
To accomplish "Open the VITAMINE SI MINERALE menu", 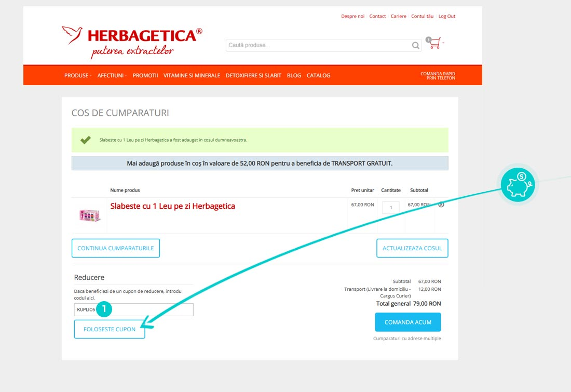I will point(192,75).
